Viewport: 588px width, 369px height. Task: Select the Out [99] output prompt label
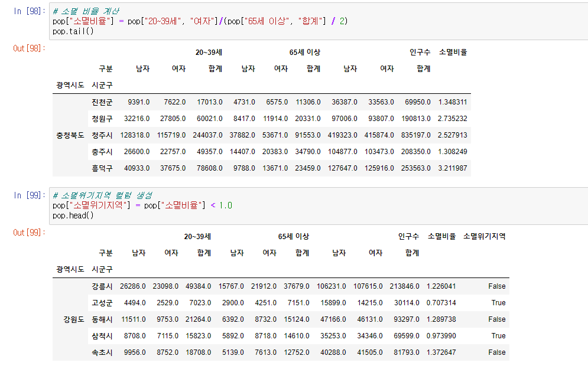[x=29, y=233]
